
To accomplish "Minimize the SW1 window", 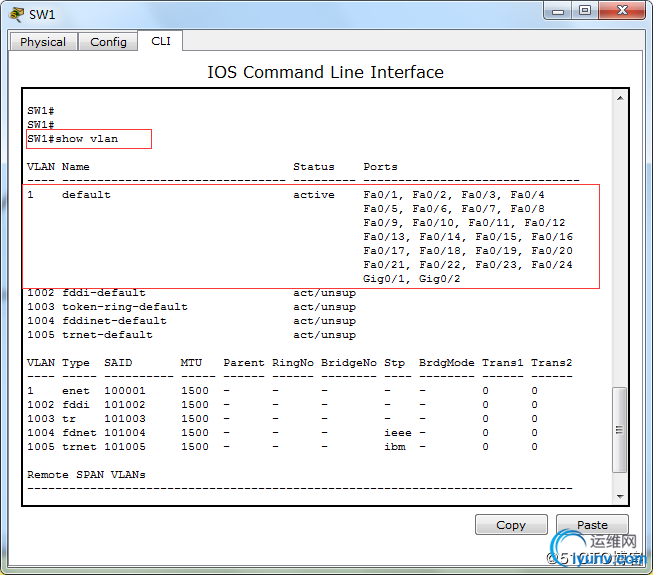I will [558, 11].
